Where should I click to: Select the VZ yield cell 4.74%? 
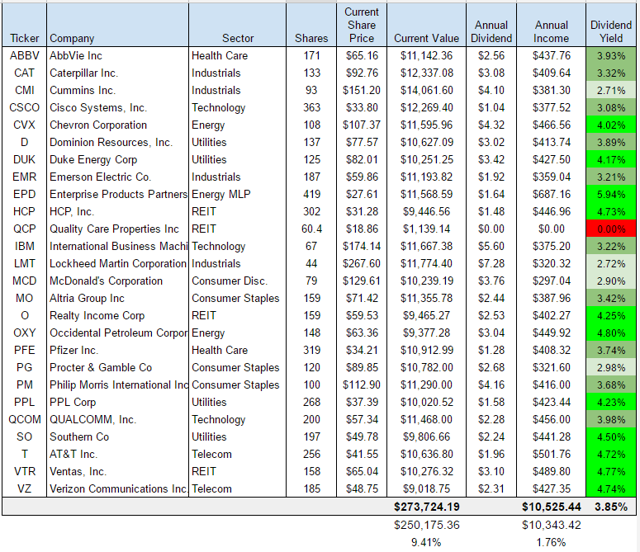(611, 489)
